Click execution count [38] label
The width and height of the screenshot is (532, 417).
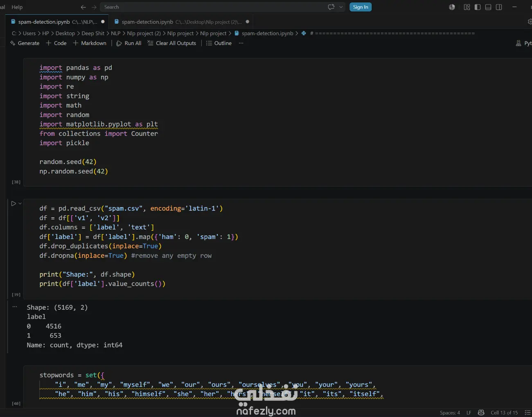[16, 182]
